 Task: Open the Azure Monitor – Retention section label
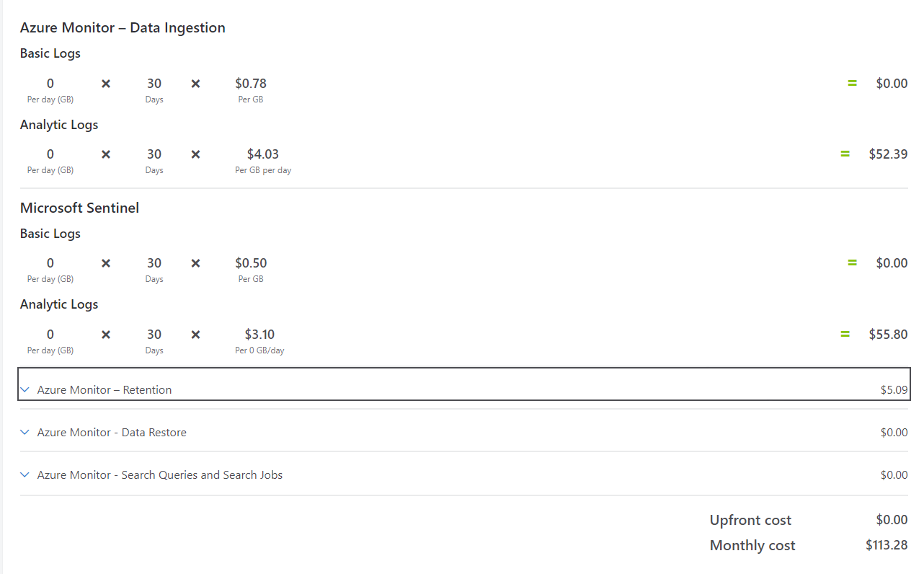(105, 389)
